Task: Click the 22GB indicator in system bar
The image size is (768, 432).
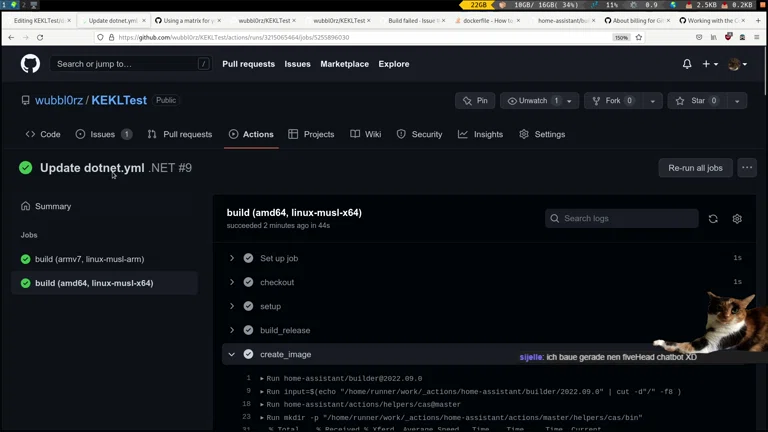Action: (x=477, y=4)
